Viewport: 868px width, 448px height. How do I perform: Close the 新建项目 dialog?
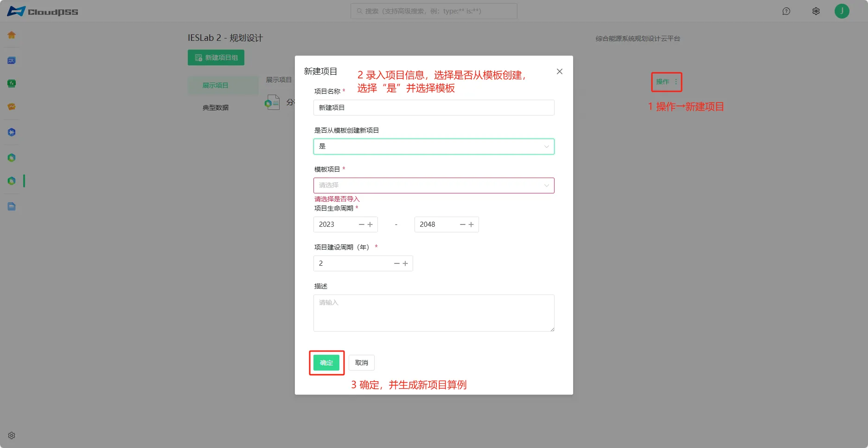tap(560, 71)
